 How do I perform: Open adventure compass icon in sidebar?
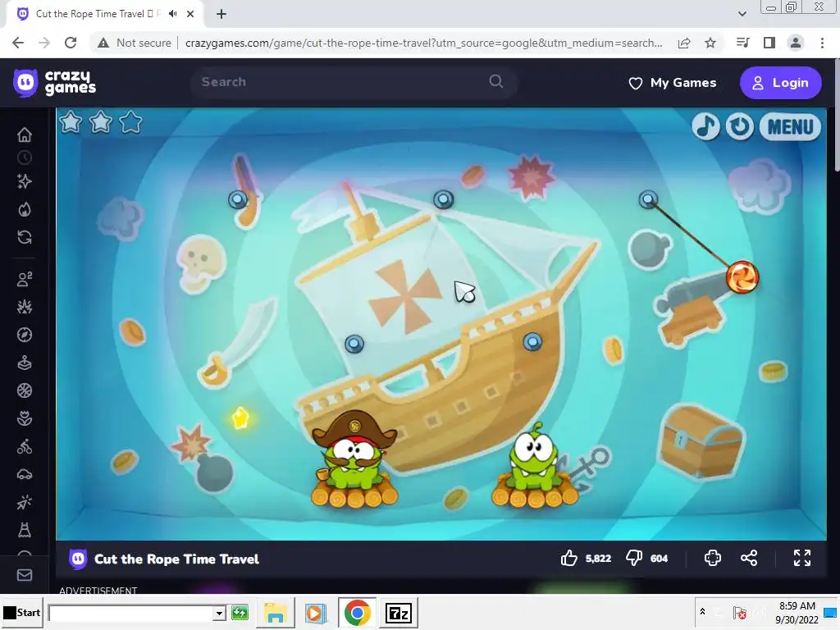click(25, 335)
